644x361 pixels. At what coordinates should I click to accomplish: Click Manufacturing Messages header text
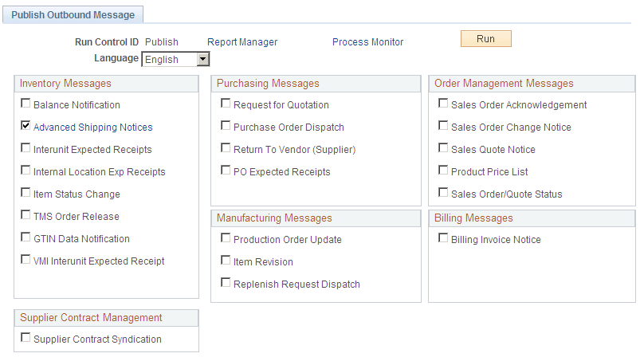tap(274, 218)
